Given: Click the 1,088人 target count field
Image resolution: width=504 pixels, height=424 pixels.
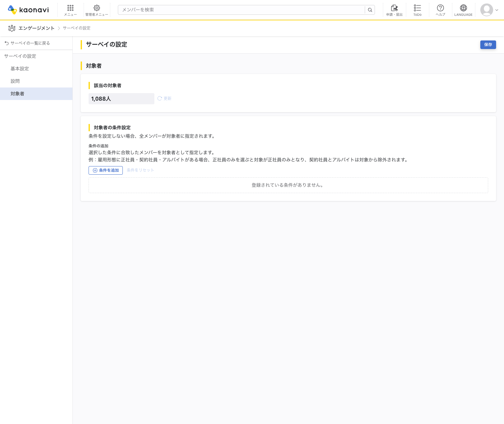Looking at the screenshot, I should (x=121, y=99).
